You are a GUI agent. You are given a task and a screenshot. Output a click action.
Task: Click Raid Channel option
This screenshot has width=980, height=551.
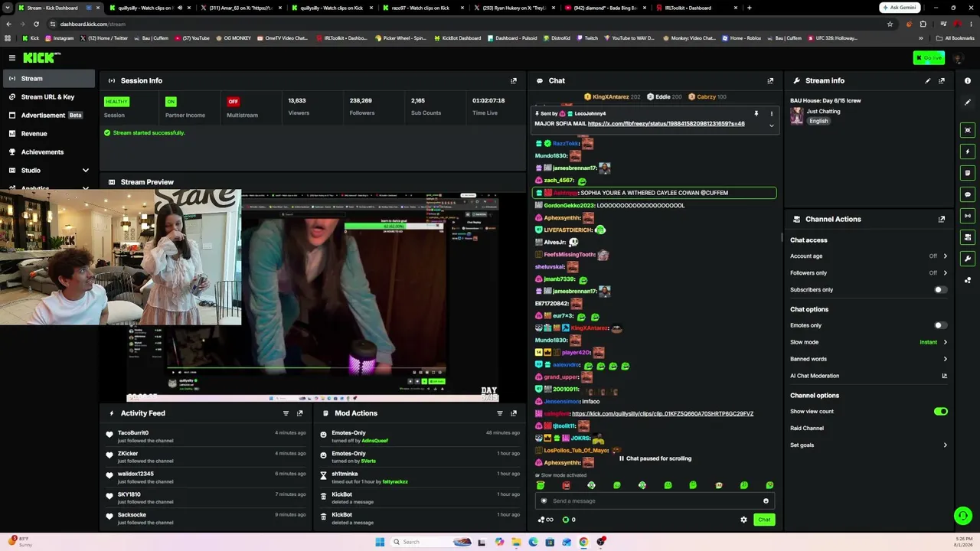[807, 429]
